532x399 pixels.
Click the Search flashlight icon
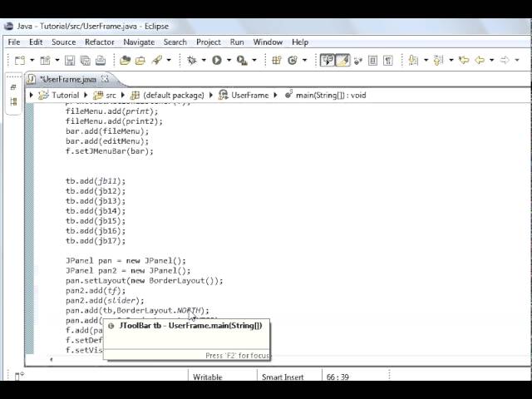point(157,61)
